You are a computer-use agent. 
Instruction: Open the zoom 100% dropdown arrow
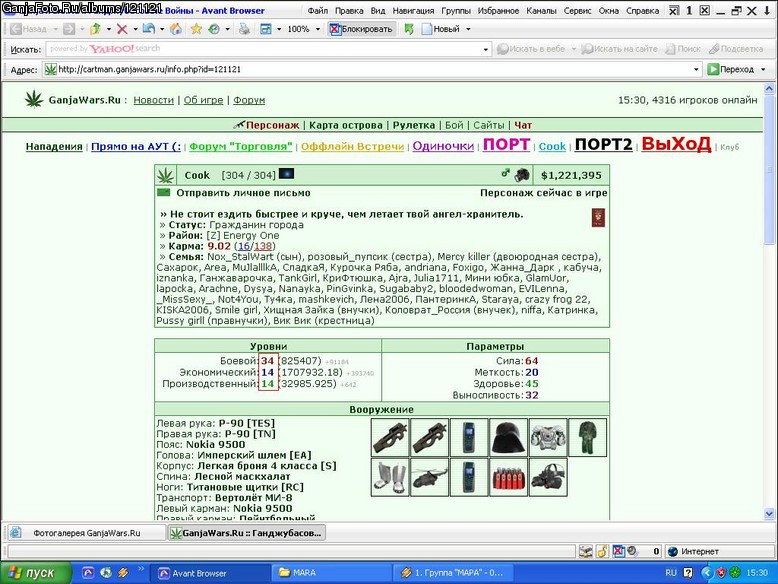coord(318,29)
